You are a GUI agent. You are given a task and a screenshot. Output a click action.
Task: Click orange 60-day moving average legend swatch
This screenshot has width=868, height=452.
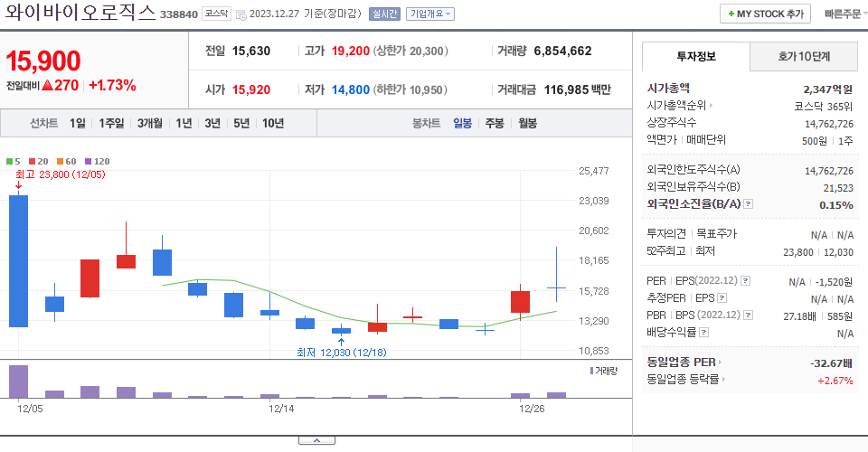pos(60,162)
